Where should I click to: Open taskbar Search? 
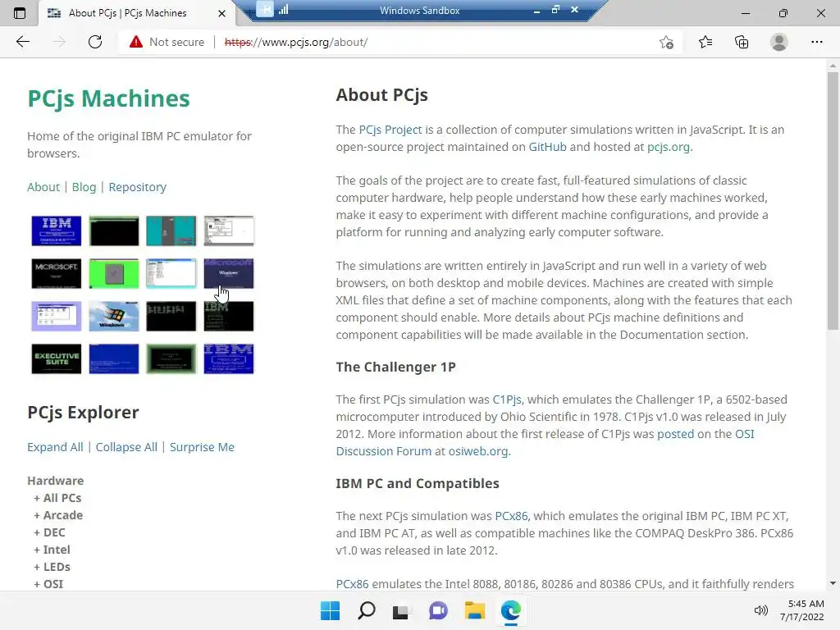coord(367,610)
